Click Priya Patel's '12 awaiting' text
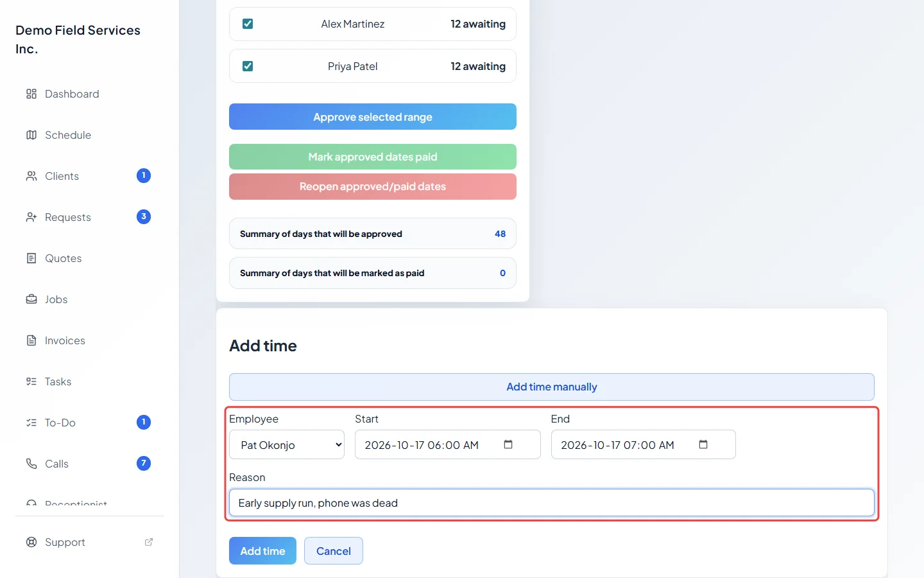924x578 pixels. pyautogui.click(x=478, y=66)
